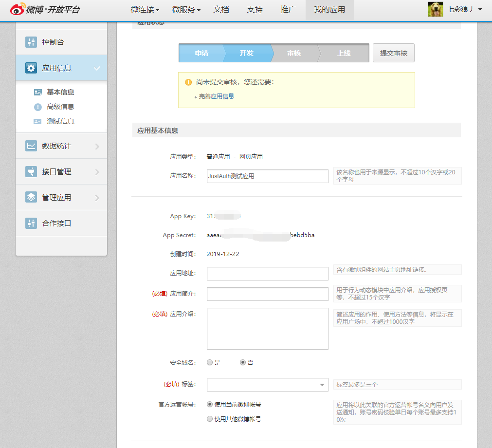Screen dimensions: 492x448
Task: Click the 上线 progress step
Action: [x=344, y=53]
